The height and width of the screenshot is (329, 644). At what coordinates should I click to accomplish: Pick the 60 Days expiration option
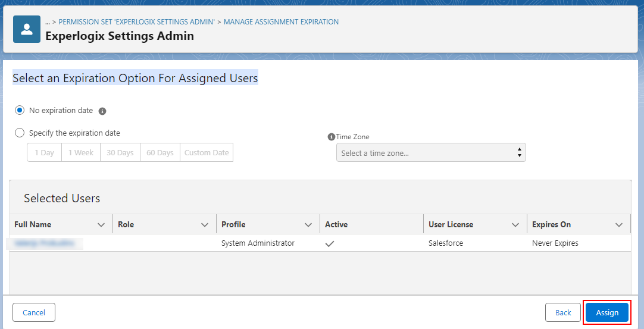160,152
